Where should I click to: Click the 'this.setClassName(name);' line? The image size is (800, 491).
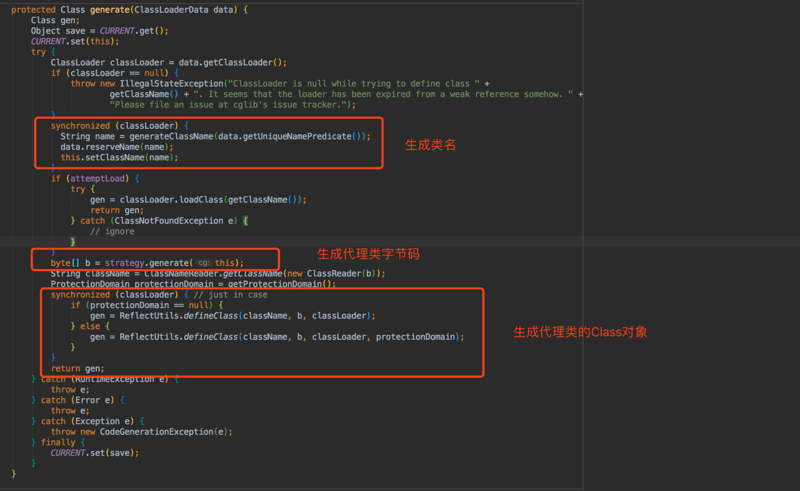click(x=119, y=158)
